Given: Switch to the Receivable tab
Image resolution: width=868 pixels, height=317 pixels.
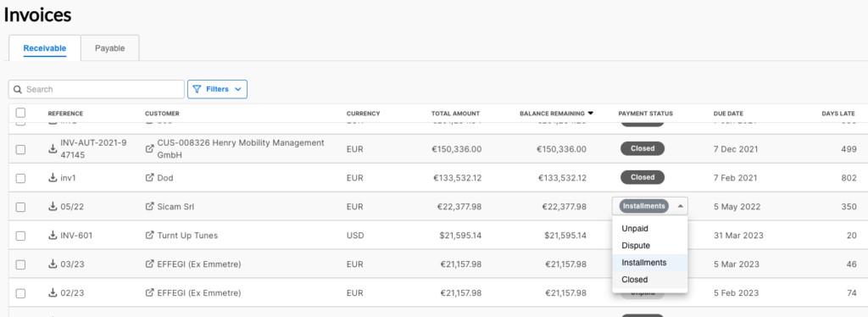Looking at the screenshot, I should (x=45, y=48).
